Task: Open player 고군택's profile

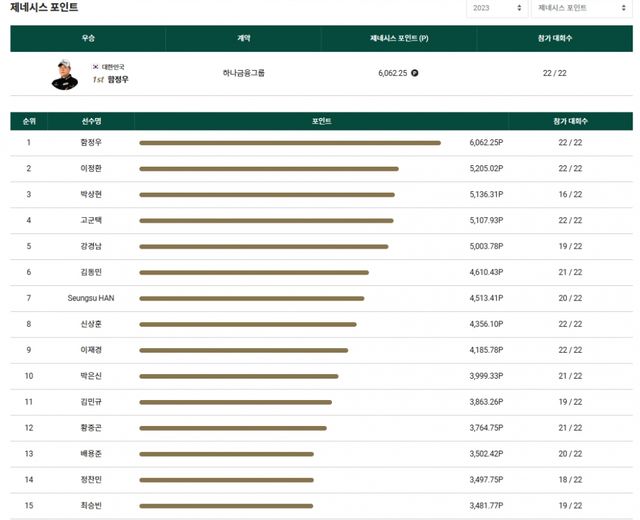Action: tap(91, 220)
